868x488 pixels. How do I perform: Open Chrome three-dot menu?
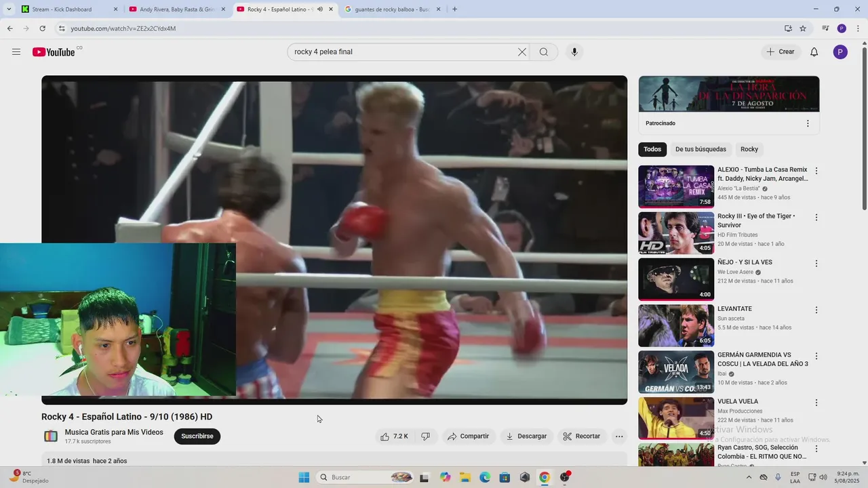(x=857, y=28)
